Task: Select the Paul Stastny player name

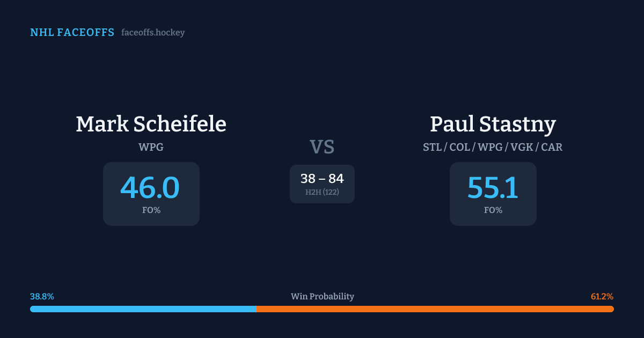Action: tap(493, 124)
